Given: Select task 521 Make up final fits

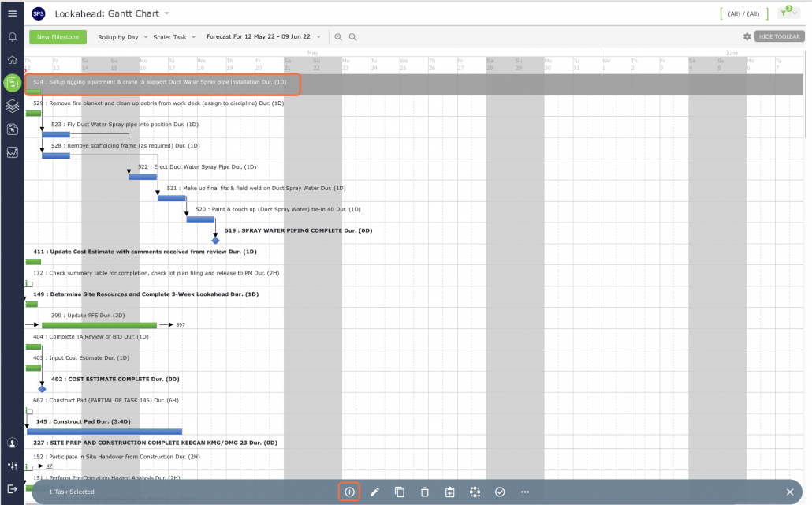Looking at the screenshot, I should (256, 189).
